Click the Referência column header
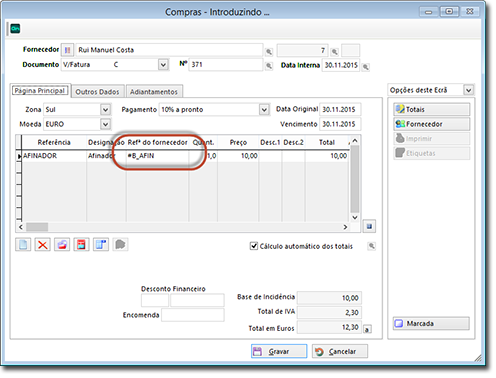 tap(54, 142)
